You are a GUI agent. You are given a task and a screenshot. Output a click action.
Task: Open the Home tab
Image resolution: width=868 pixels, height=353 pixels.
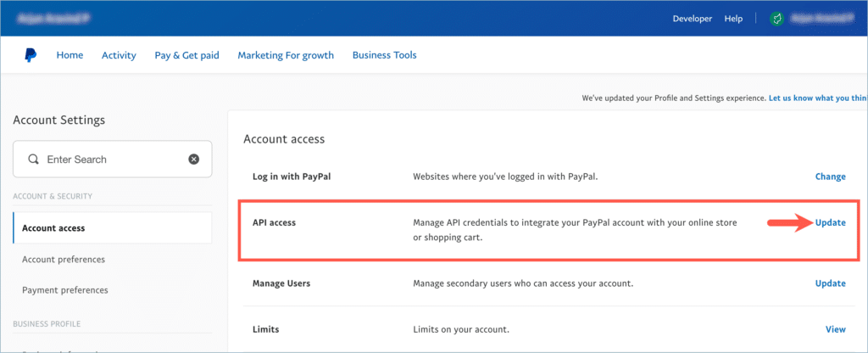tap(70, 55)
